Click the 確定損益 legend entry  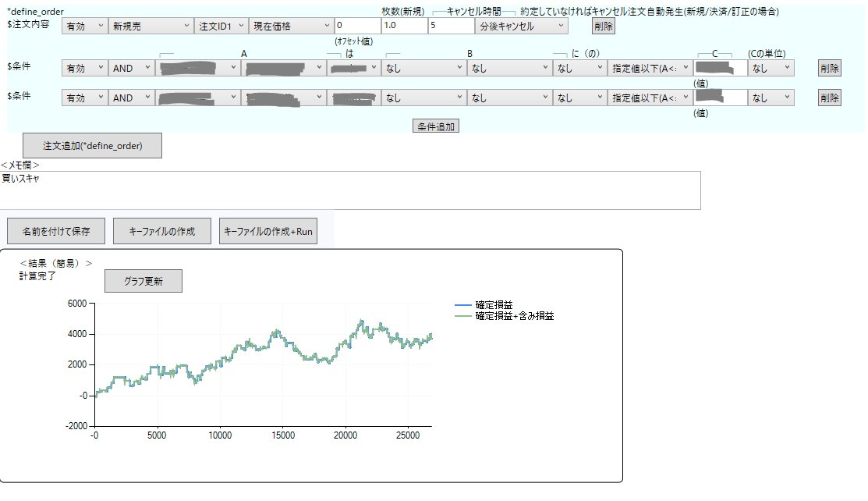coord(484,305)
